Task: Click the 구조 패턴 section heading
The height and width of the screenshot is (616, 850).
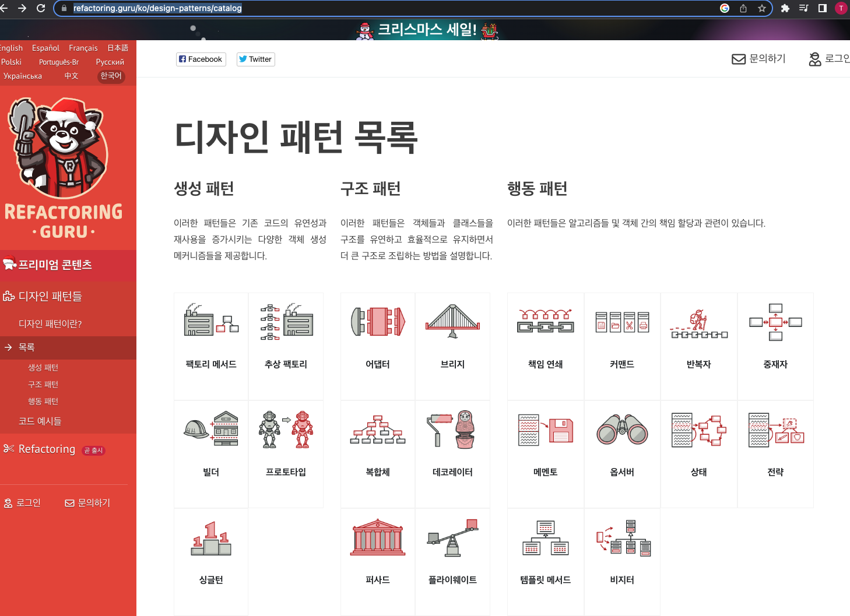Action: coord(370,189)
